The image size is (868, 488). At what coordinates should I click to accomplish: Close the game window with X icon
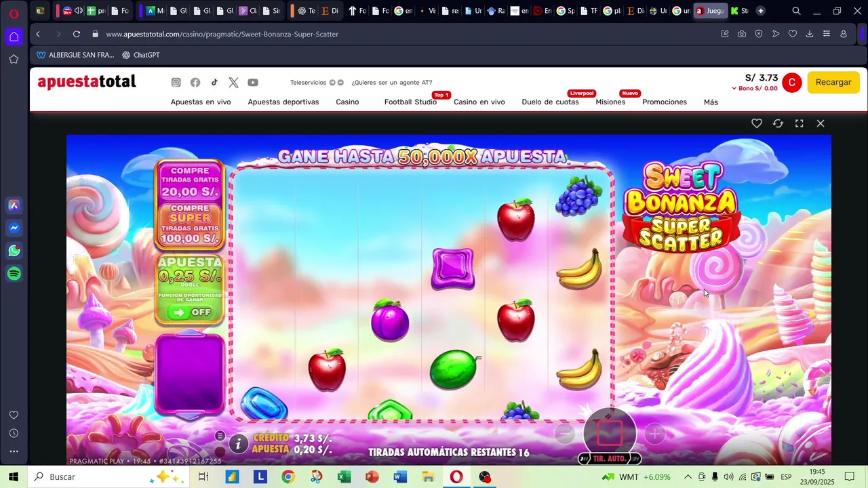tap(821, 123)
